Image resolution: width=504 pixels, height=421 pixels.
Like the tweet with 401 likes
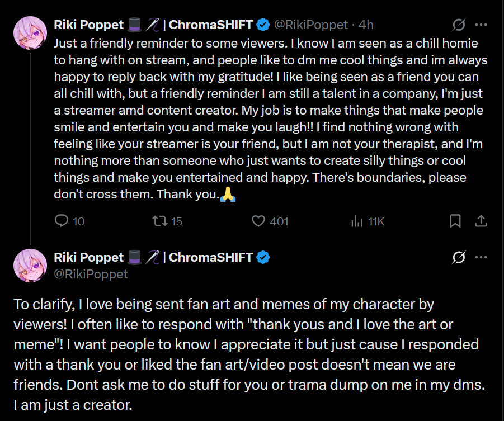pos(258,221)
